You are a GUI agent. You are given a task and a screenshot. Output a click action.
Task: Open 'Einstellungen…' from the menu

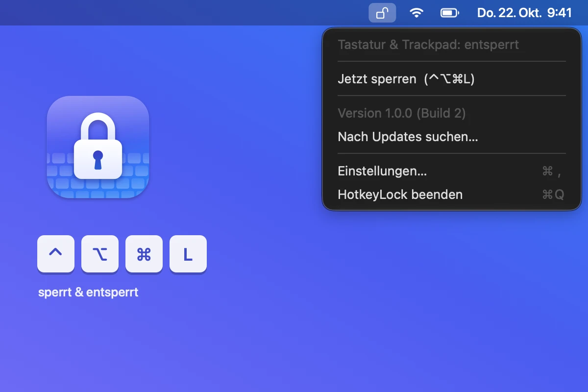451,171
